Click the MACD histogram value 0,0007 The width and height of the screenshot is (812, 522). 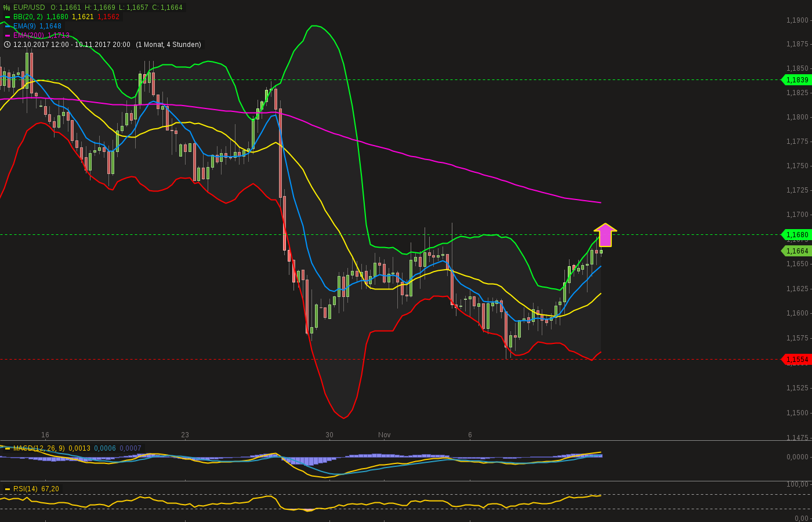pos(130,448)
